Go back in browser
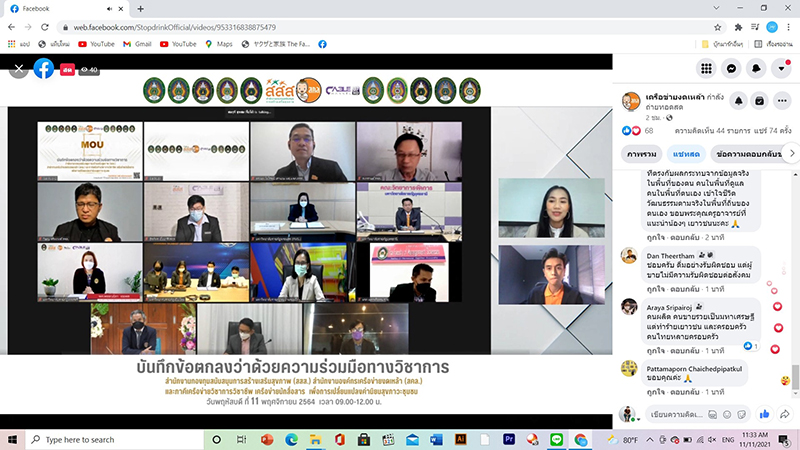Viewport: 800px width, 450px height. tap(11, 27)
